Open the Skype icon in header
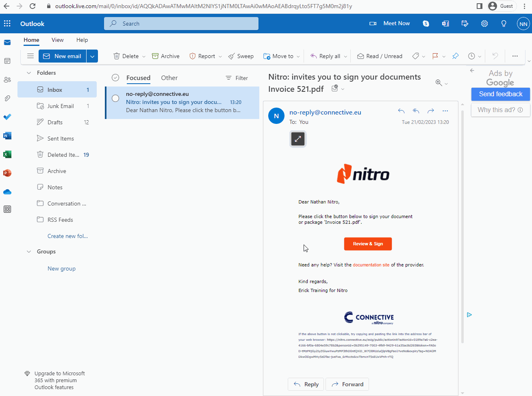The image size is (532, 396). tap(426, 24)
